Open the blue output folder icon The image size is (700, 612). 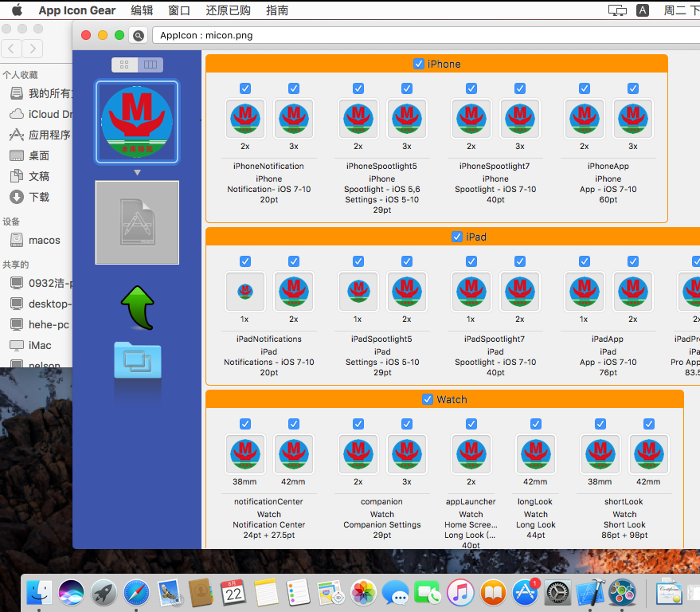(137, 359)
